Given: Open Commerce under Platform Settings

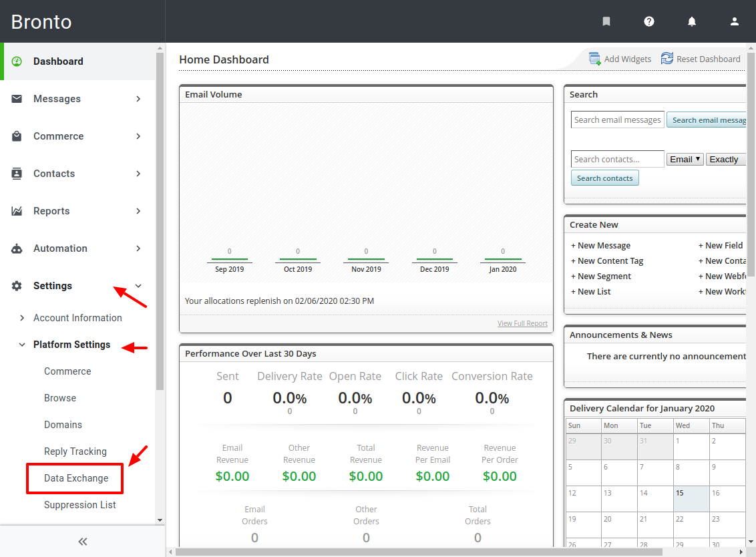Looking at the screenshot, I should point(67,371).
